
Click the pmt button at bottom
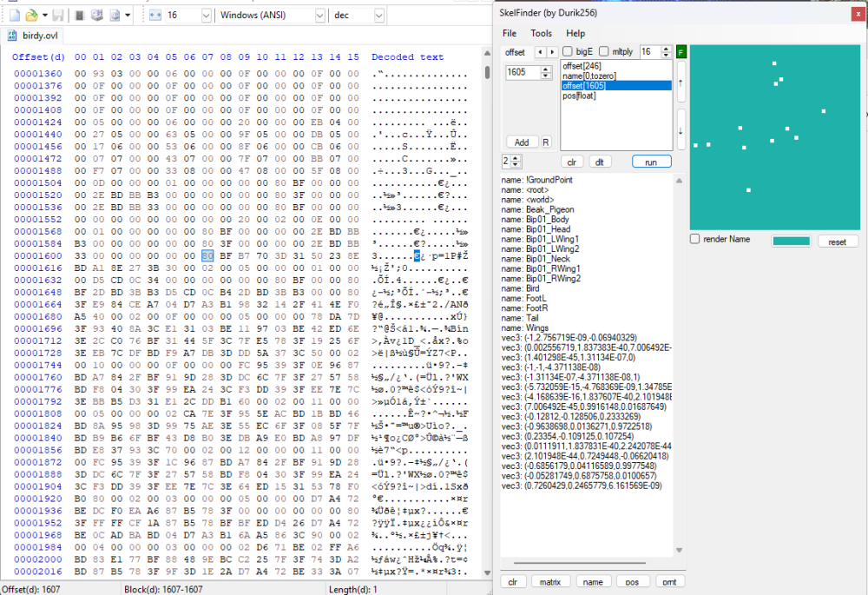(670, 582)
